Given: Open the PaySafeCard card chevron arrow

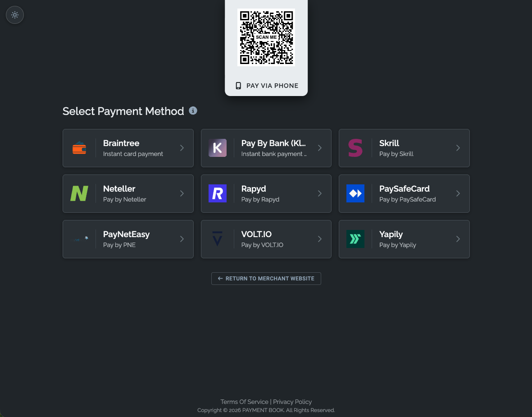Looking at the screenshot, I should point(458,193).
